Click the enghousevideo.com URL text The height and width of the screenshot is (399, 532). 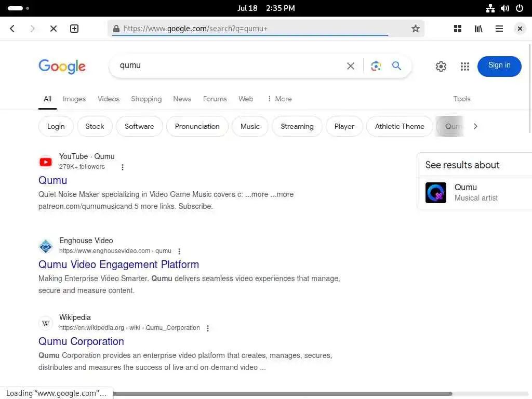coord(115,251)
